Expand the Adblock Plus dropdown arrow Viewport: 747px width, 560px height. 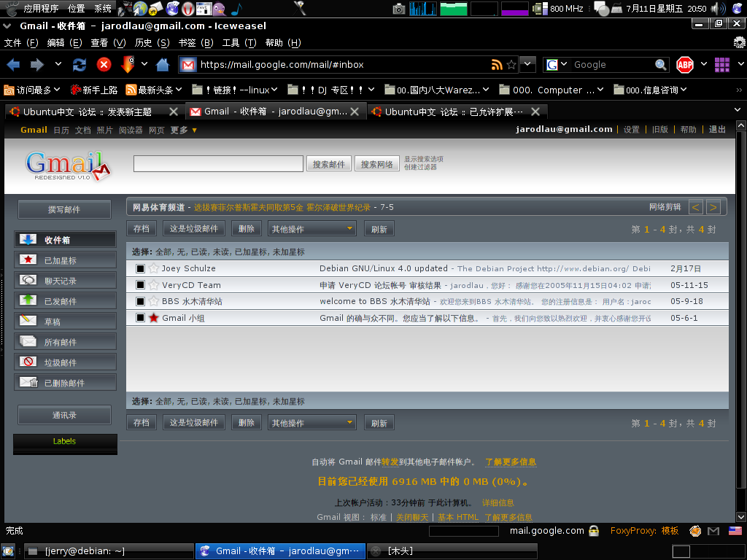tap(704, 64)
